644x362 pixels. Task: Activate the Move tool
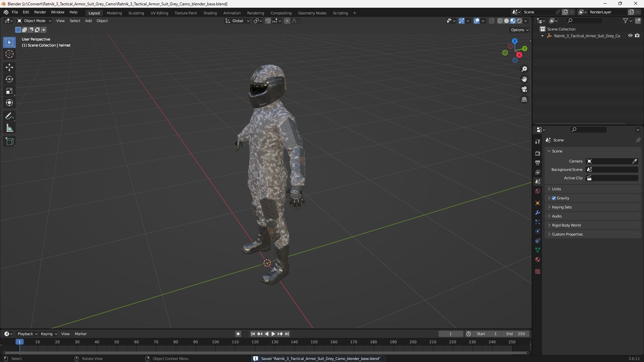(x=9, y=67)
